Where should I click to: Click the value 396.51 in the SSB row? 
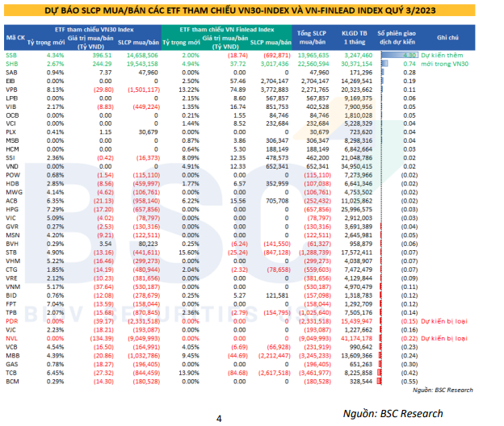102,55
